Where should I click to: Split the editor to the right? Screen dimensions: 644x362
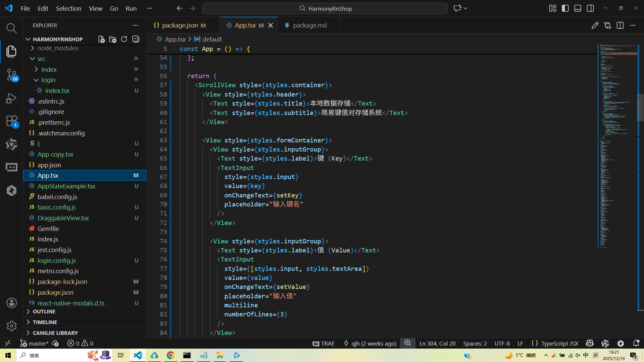click(620, 25)
